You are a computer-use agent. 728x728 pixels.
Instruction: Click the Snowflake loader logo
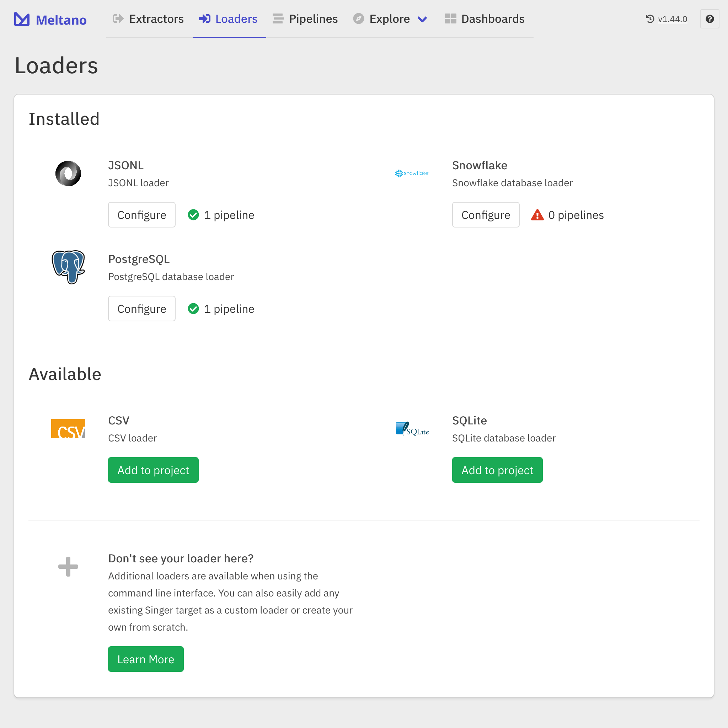click(412, 173)
